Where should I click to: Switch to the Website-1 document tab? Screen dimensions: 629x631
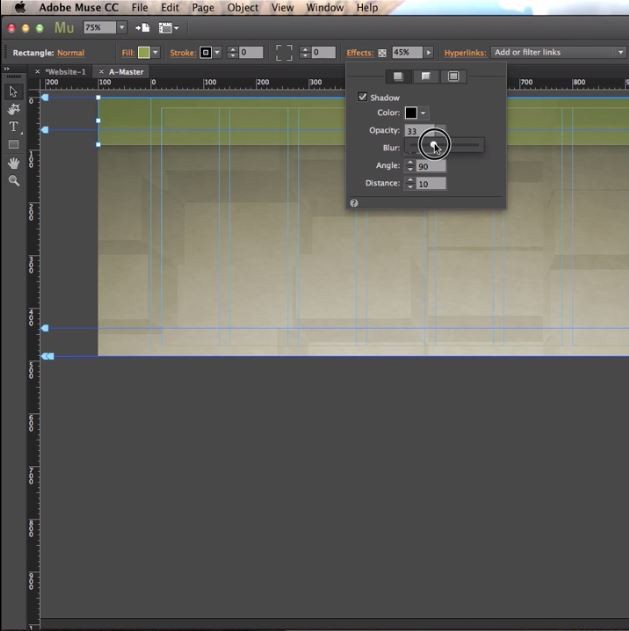66,72
